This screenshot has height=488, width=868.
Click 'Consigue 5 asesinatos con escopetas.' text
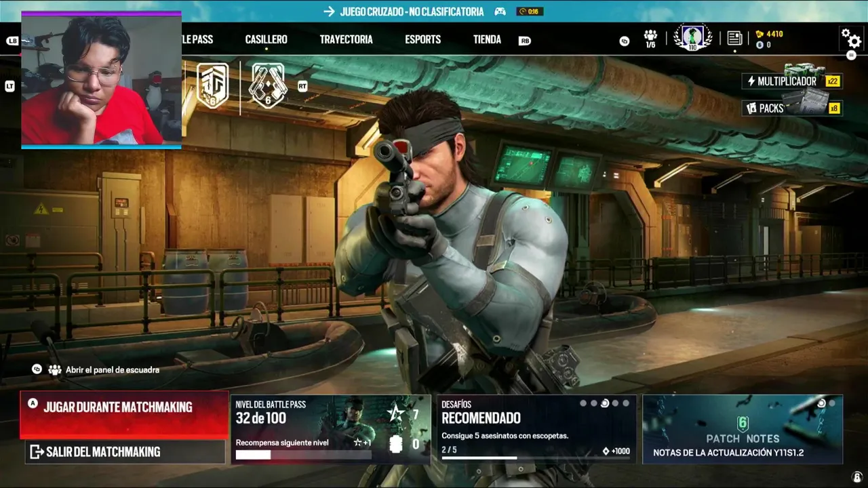click(x=505, y=436)
